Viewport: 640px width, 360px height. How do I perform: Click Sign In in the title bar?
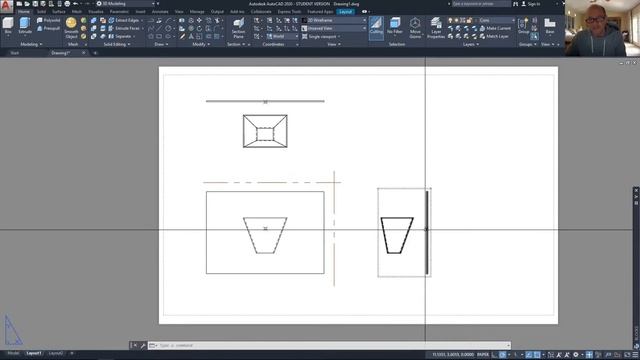pyautogui.click(x=531, y=4)
